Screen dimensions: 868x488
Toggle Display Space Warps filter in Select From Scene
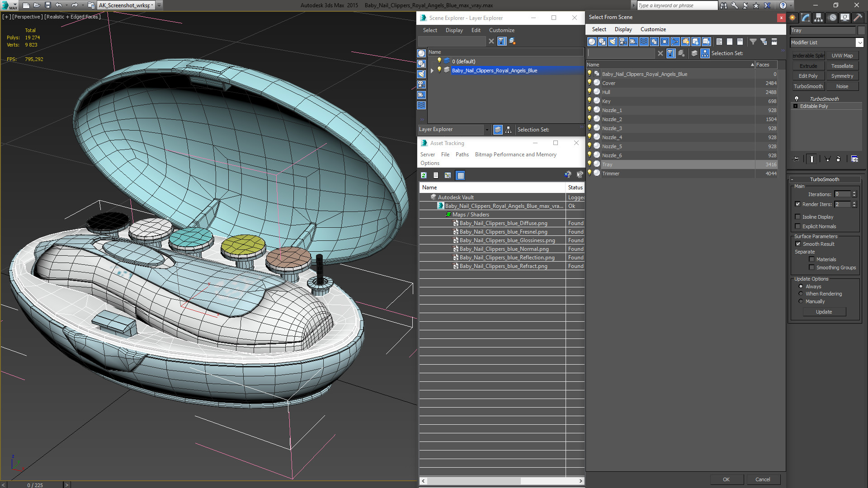644,42
